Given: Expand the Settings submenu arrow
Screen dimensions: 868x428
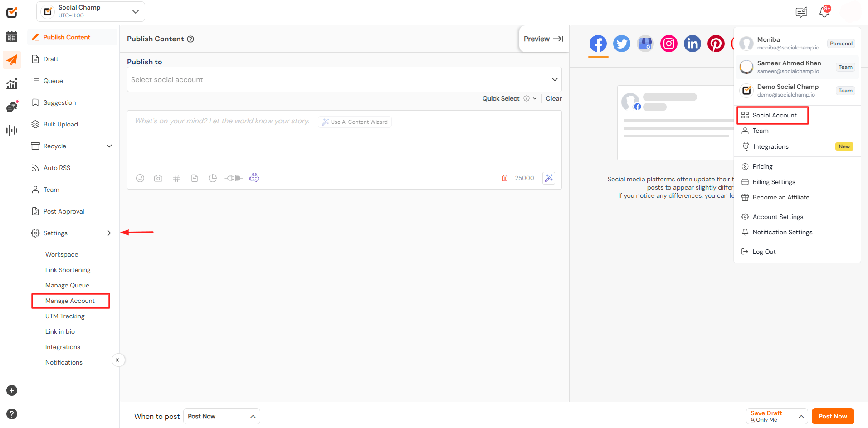Looking at the screenshot, I should tap(109, 233).
